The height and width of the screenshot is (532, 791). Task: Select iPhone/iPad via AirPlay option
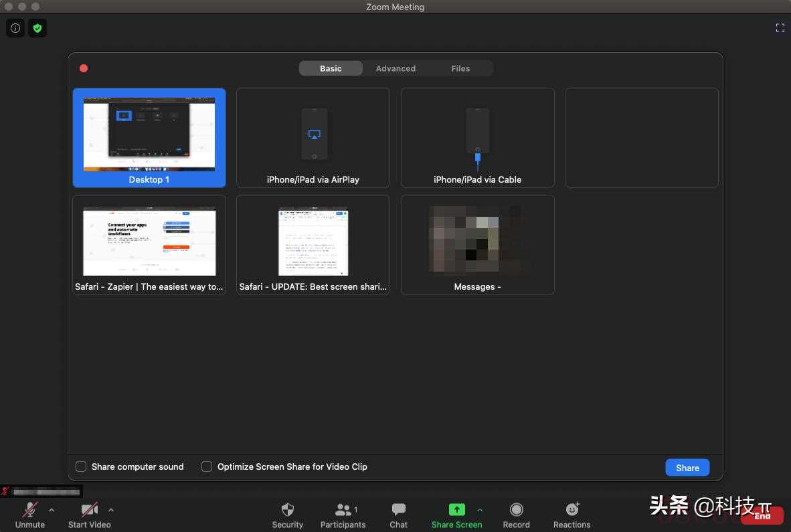[313, 138]
